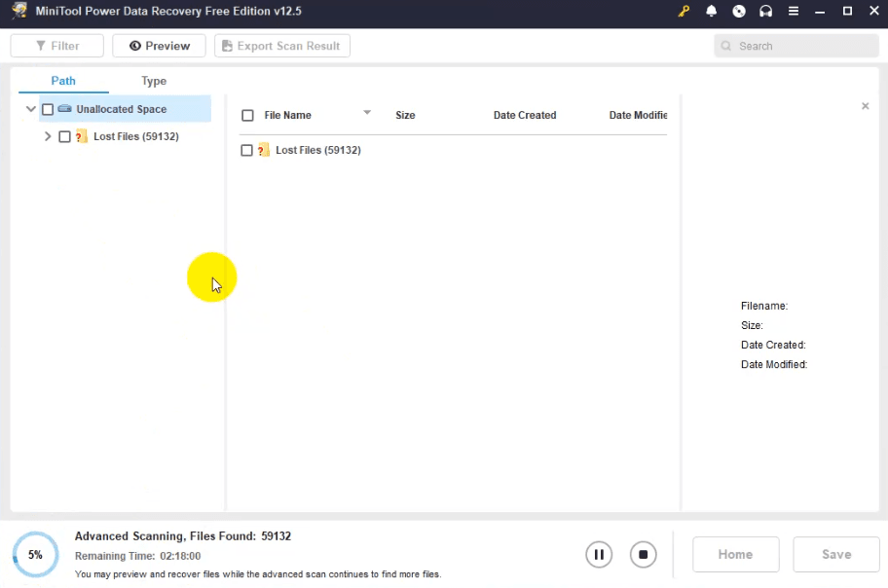Click the Unallocated Space drive icon
888x588 pixels.
(x=64, y=109)
